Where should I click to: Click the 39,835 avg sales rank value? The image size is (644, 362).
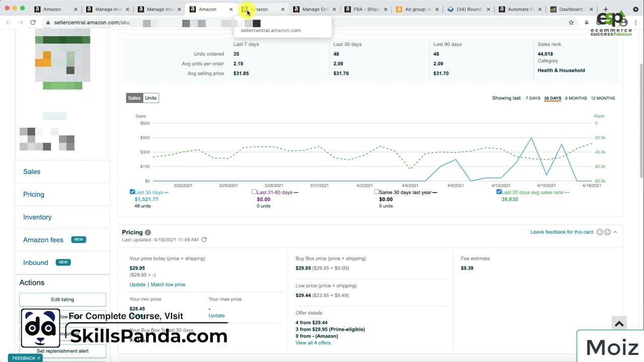[x=510, y=199]
